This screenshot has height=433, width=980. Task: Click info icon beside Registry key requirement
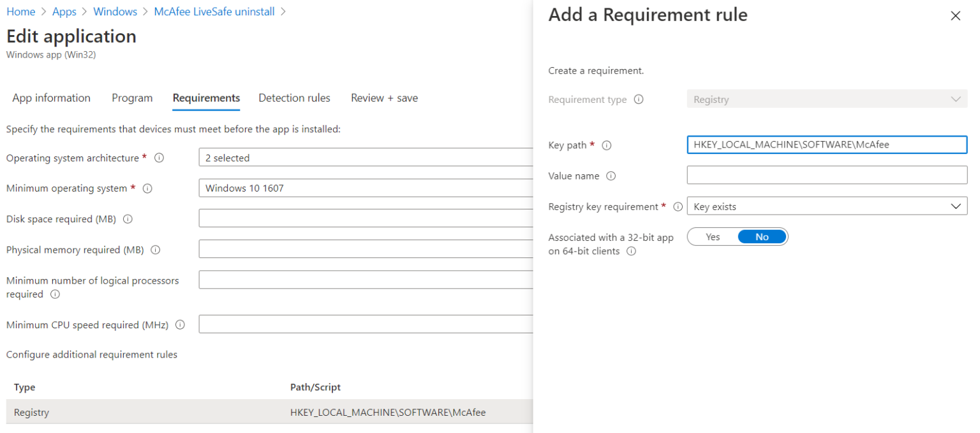pyautogui.click(x=678, y=207)
